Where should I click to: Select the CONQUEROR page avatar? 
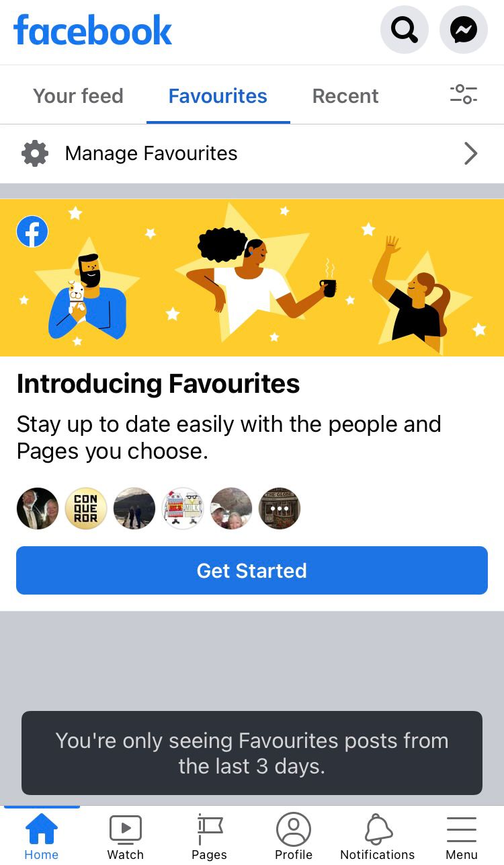[86, 509]
